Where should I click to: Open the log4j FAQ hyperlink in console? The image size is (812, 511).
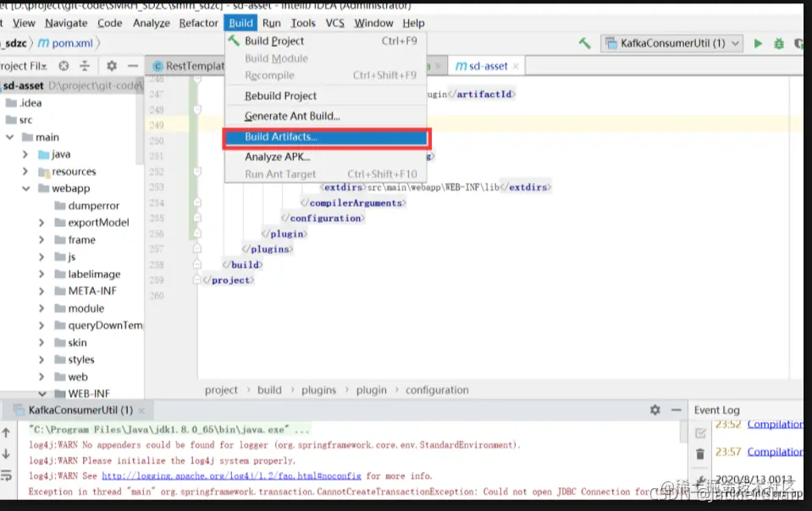pyautogui.click(x=231, y=475)
